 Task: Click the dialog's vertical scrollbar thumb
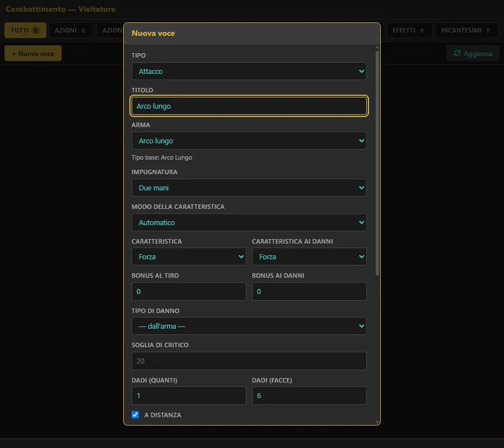tap(377, 163)
